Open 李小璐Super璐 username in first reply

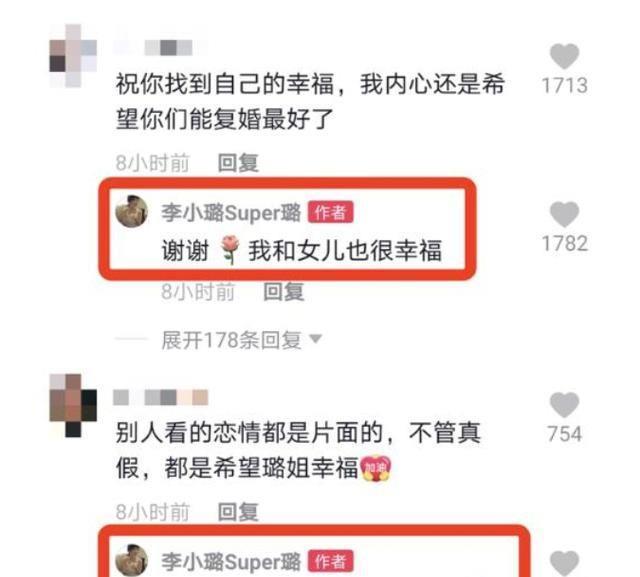[x=231, y=212]
